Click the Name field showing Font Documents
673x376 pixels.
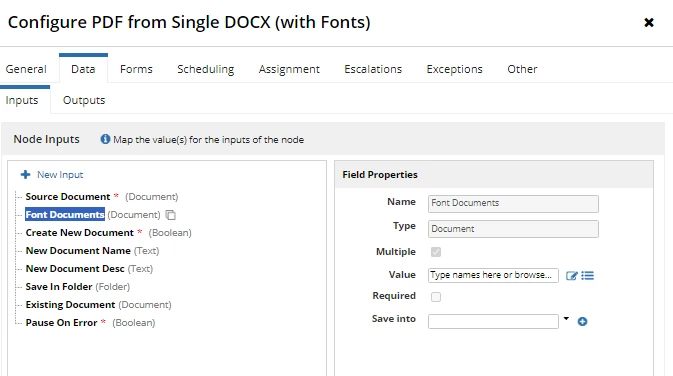(513, 203)
